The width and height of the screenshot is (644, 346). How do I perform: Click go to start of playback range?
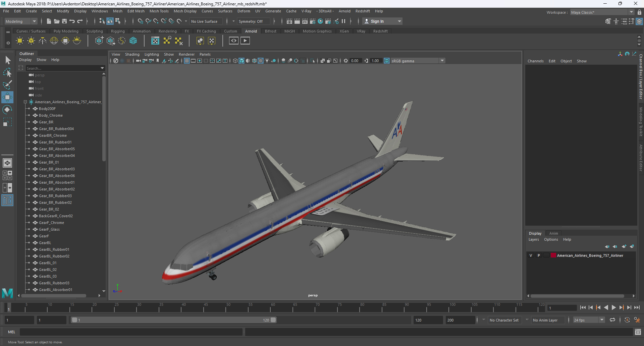click(583, 307)
